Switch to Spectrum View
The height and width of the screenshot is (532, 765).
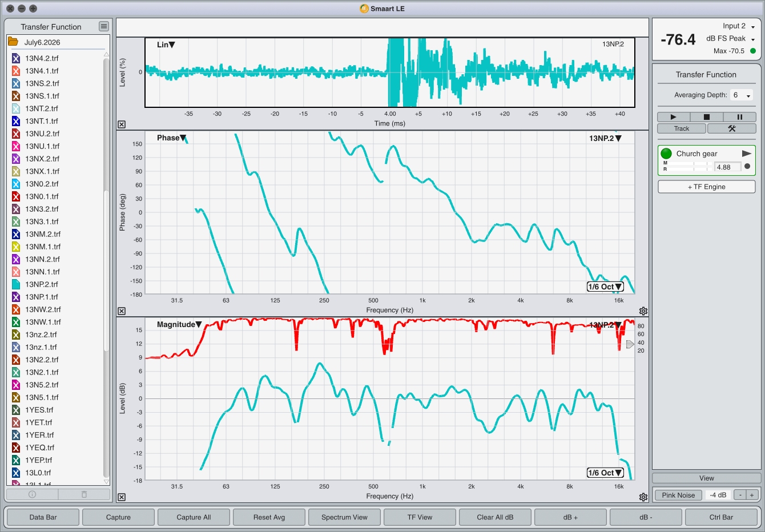[x=344, y=517]
